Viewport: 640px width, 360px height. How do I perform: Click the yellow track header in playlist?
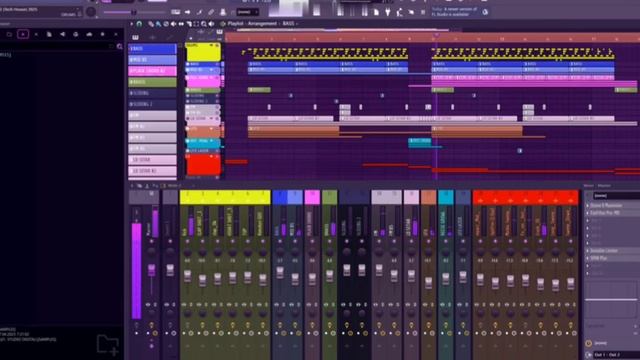[203, 52]
